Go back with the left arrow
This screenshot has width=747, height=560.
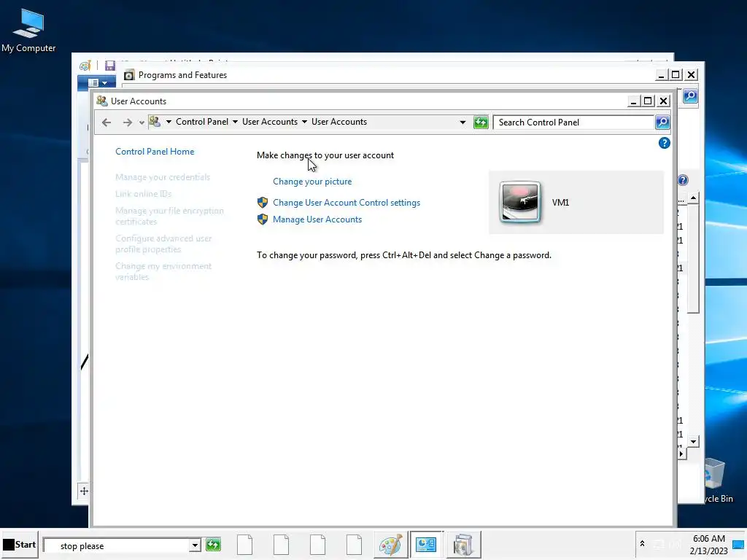[107, 122]
